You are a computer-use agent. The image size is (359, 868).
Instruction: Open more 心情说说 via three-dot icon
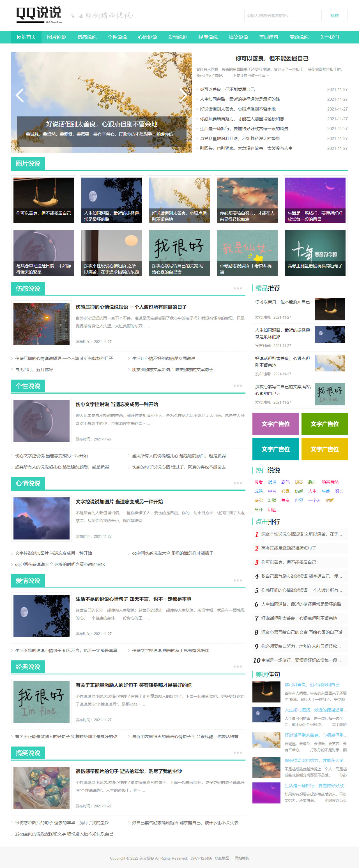[x=238, y=483]
